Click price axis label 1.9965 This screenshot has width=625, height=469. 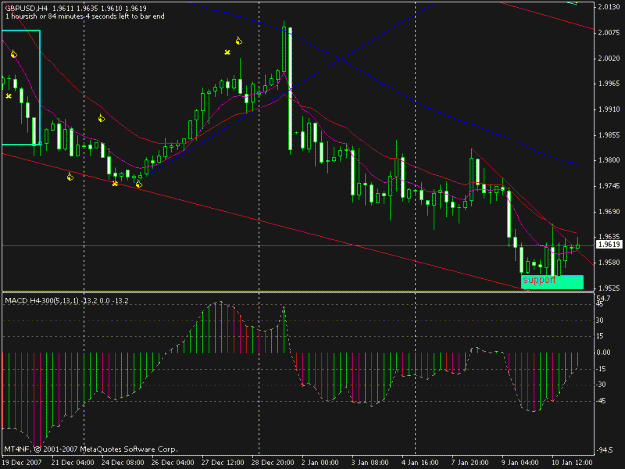(x=609, y=84)
